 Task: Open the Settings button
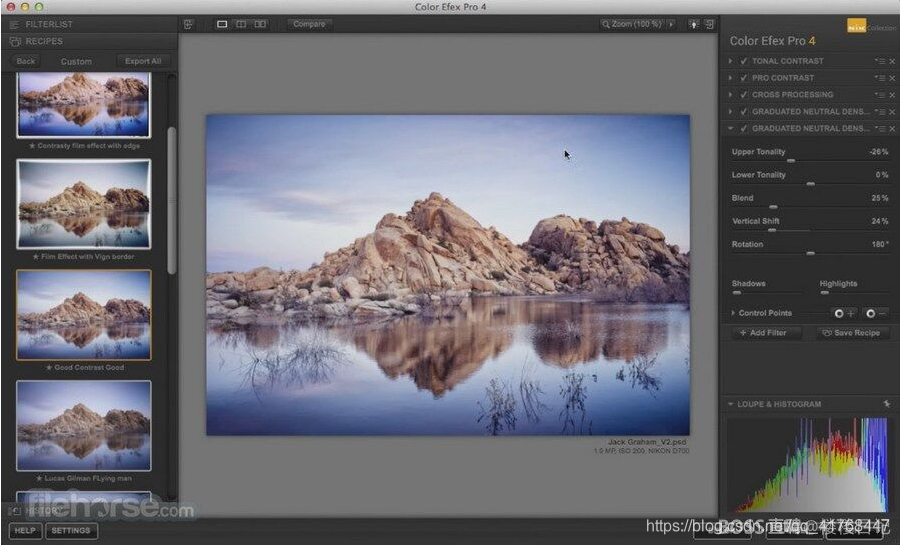point(71,531)
